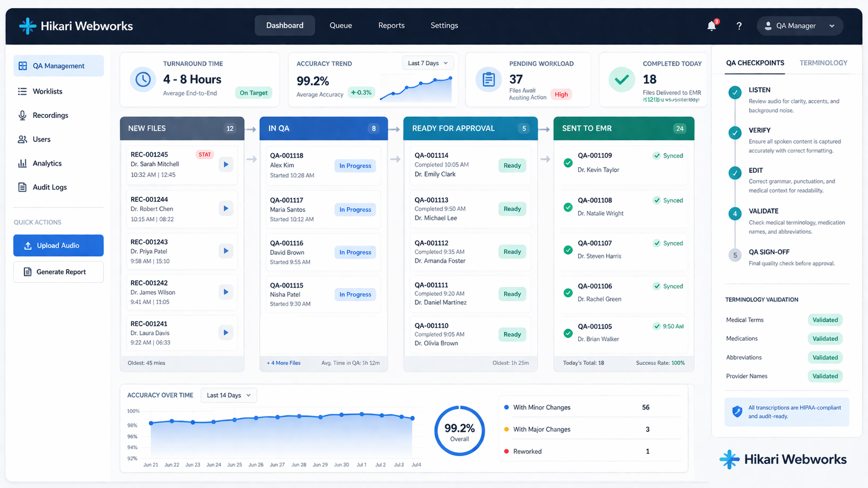This screenshot has height=488, width=868.
Task: Click the LISTEN checkpoint check circle
Action: (735, 93)
